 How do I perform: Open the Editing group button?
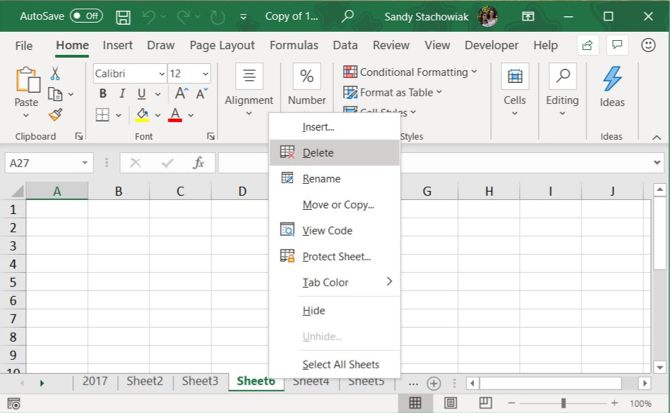[562, 91]
